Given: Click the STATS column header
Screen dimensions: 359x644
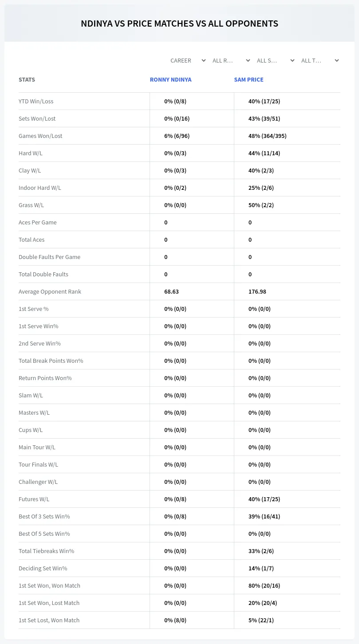Looking at the screenshot, I should pos(27,80).
